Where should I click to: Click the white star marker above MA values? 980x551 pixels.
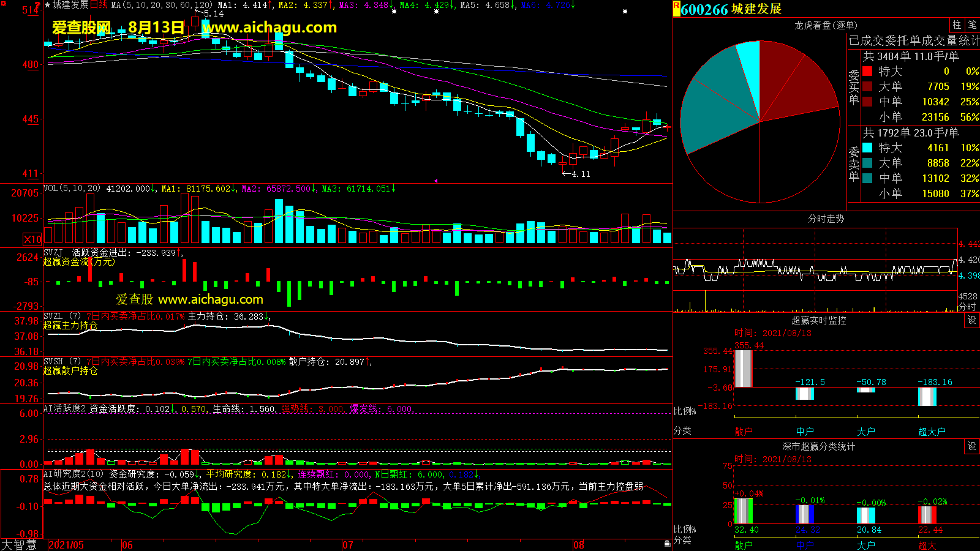pos(394,11)
